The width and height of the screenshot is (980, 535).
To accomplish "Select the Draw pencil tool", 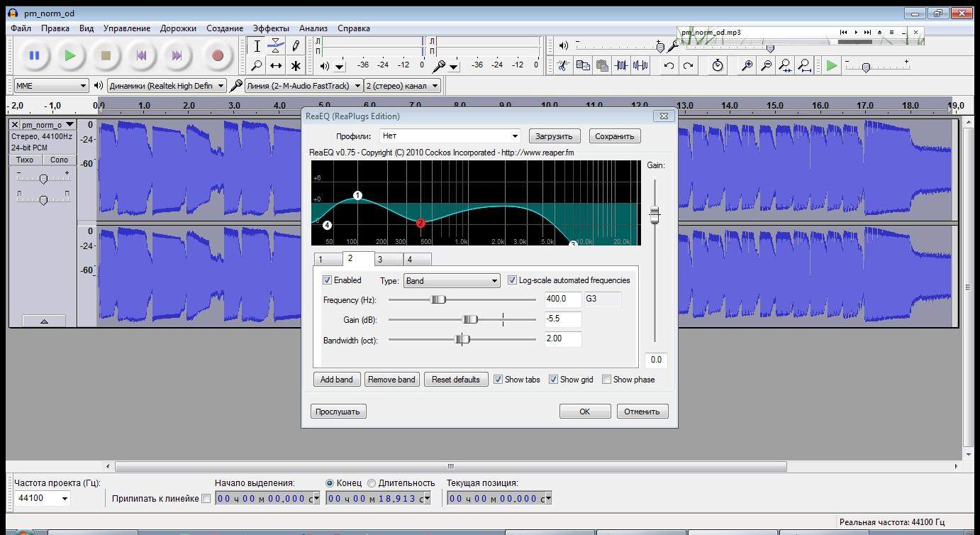I will pyautogui.click(x=296, y=46).
